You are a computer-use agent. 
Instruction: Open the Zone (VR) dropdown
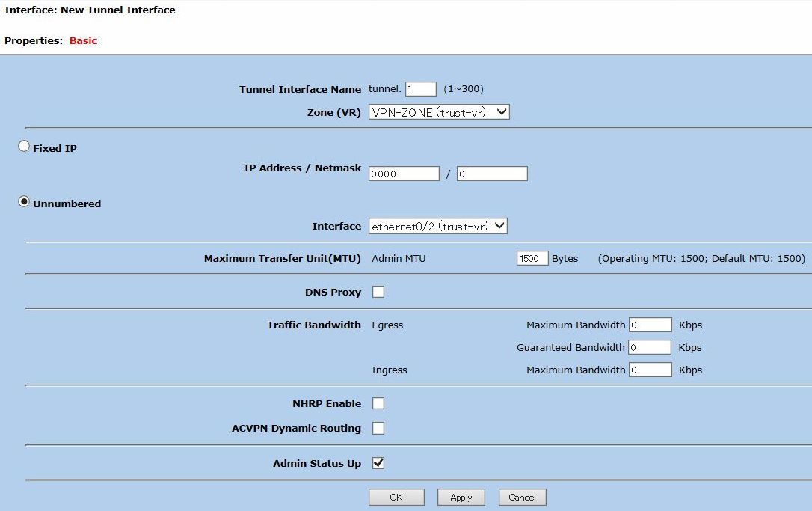[439, 112]
